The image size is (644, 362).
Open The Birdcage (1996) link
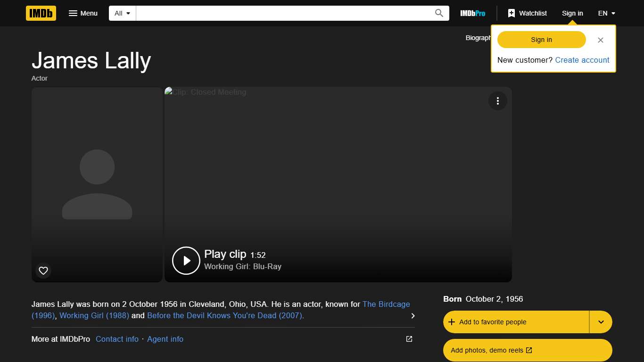coord(386,304)
